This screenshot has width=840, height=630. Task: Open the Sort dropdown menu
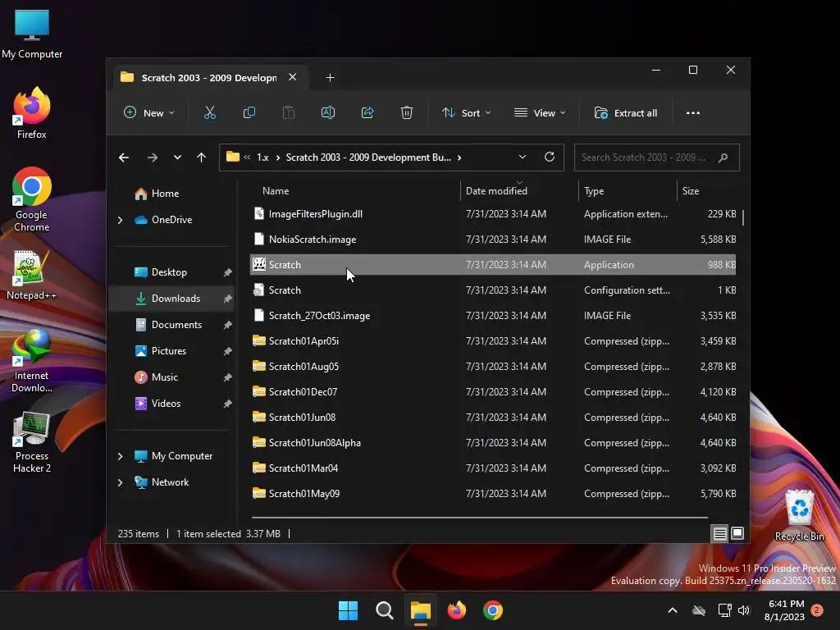(x=466, y=113)
